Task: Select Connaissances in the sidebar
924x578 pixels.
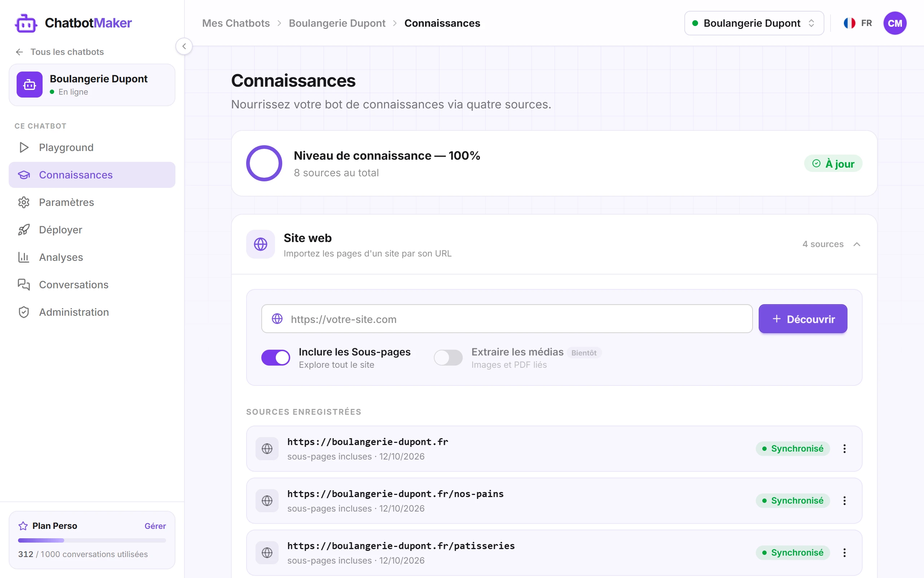Action: 92,175
